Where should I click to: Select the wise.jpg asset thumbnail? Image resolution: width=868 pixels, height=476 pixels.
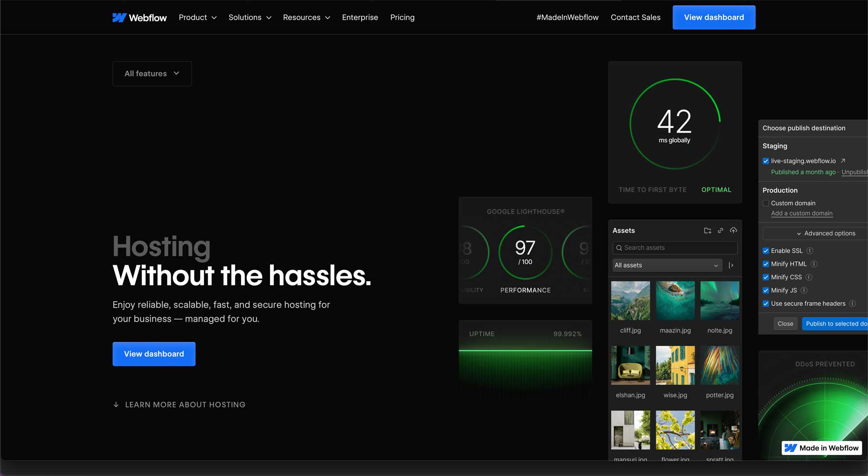coord(675,365)
